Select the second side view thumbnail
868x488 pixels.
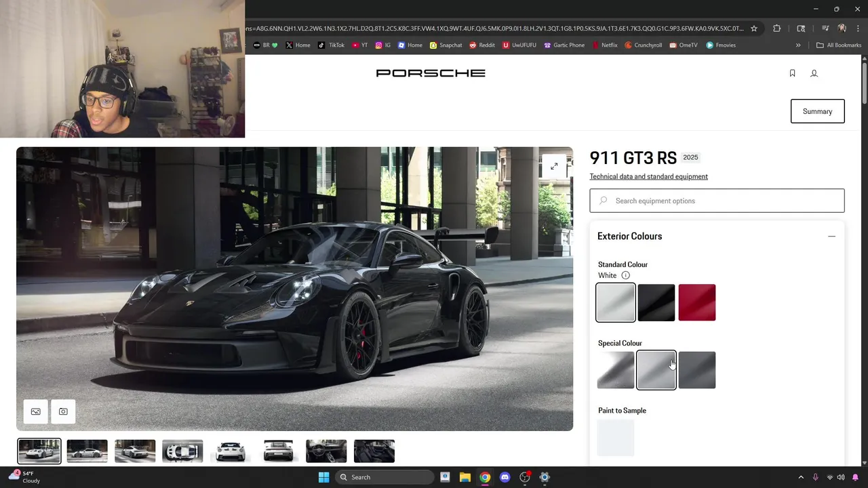click(87, 451)
